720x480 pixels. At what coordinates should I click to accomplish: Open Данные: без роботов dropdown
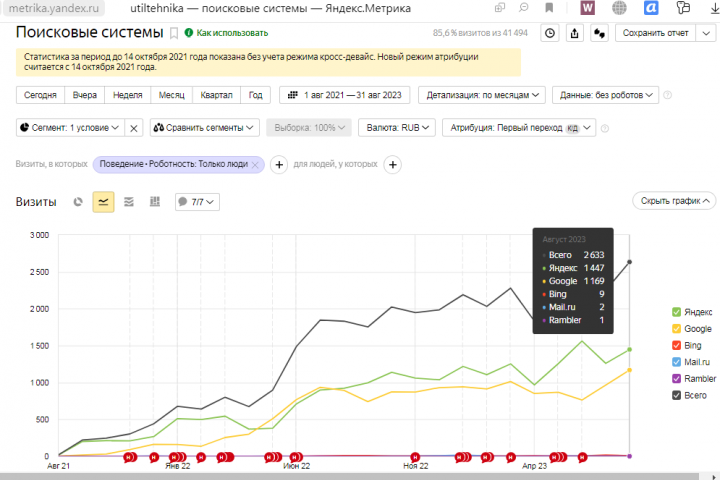[605, 95]
